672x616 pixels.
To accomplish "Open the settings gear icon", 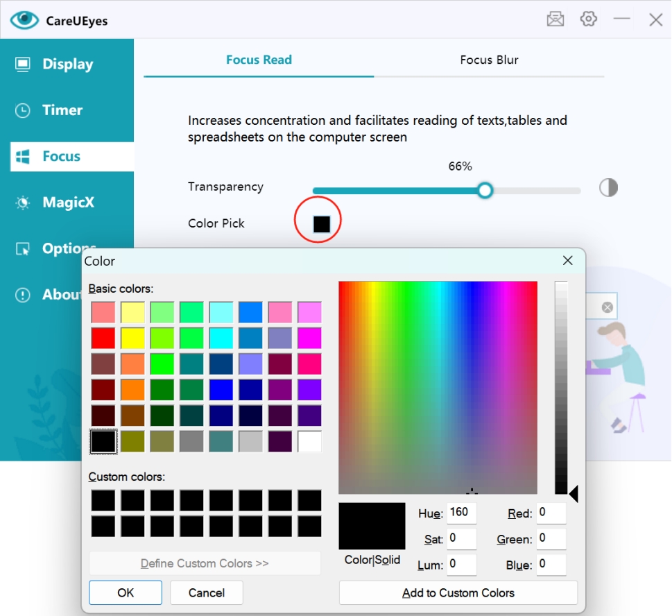I will [x=589, y=19].
